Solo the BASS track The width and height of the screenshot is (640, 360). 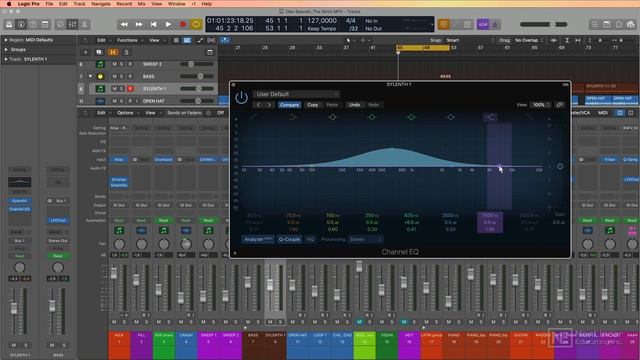point(122,76)
